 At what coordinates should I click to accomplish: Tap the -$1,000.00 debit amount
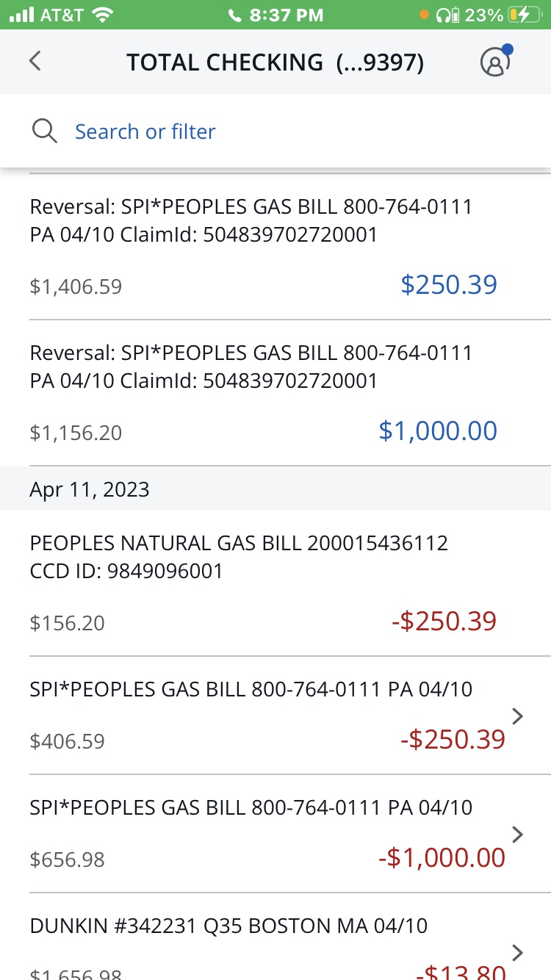tap(442, 858)
